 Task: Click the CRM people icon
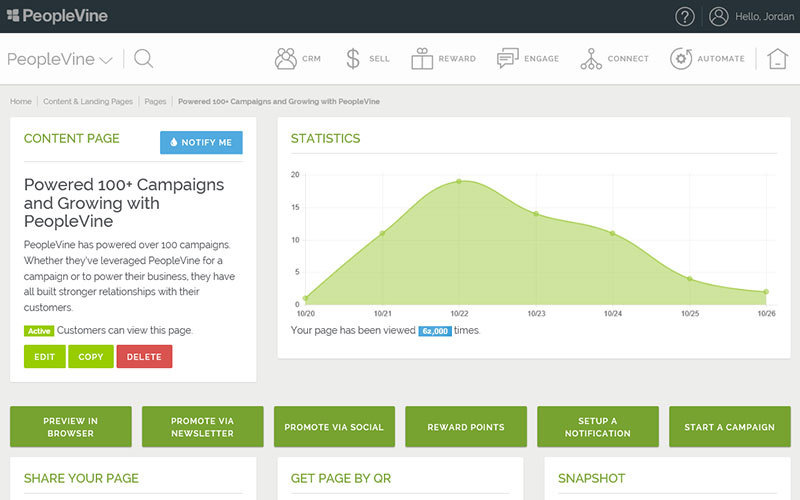tap(285, 59)
